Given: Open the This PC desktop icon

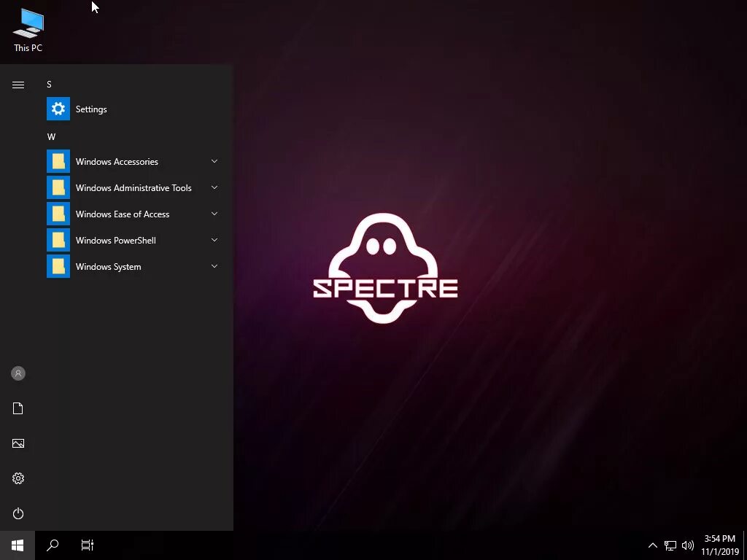Looking at the screenshot, I should coord(28,30).
